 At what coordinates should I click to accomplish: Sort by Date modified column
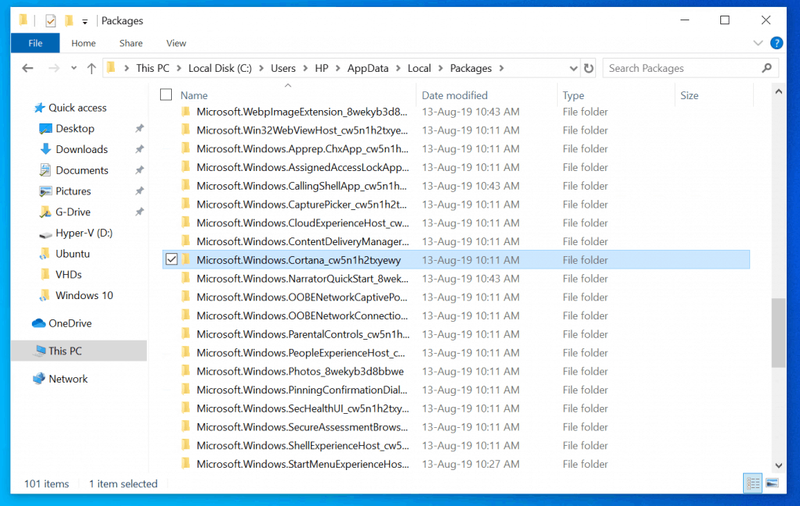(x=455, y=95)
